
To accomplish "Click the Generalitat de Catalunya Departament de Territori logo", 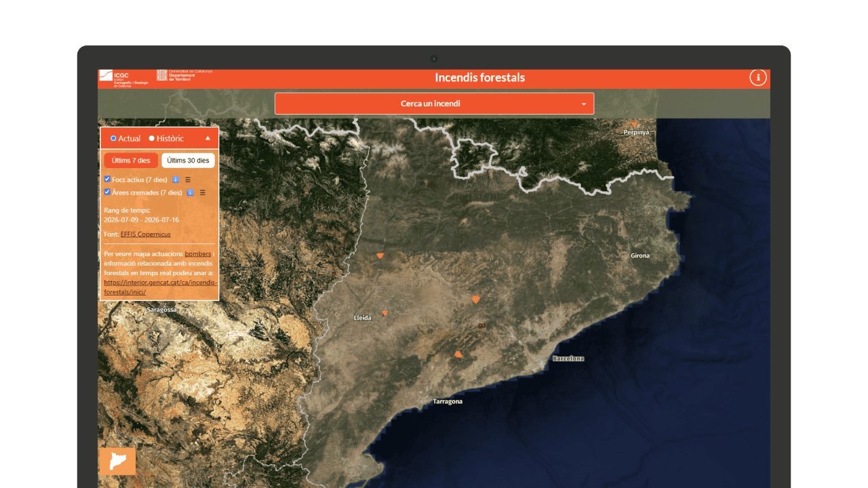I will tap(184, 75).
